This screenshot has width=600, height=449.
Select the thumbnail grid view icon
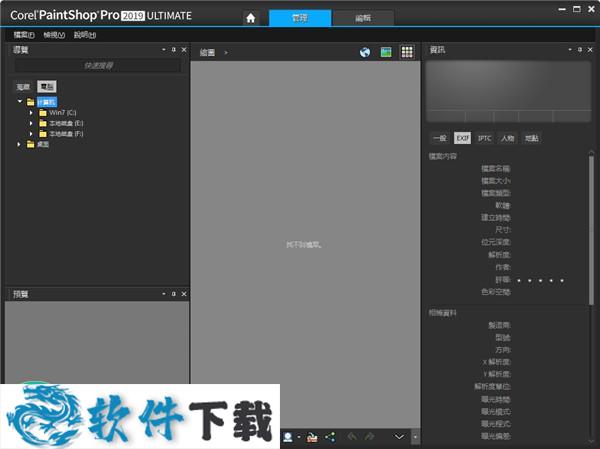tap(407, 52)
